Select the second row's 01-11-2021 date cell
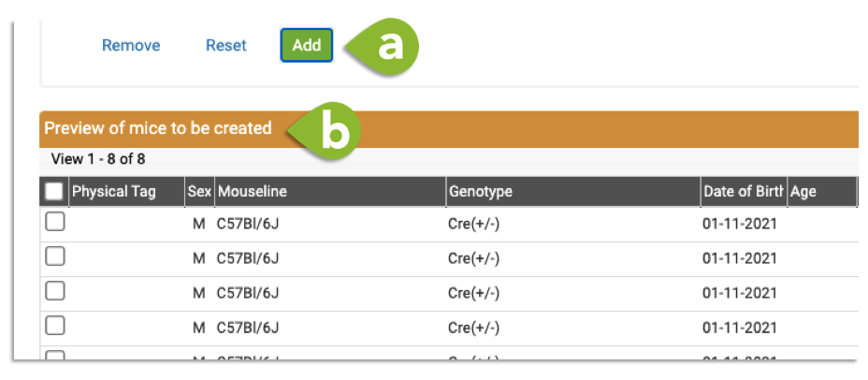Image resolution: width=868 pixels, height=380 pixels. [740, 258]
